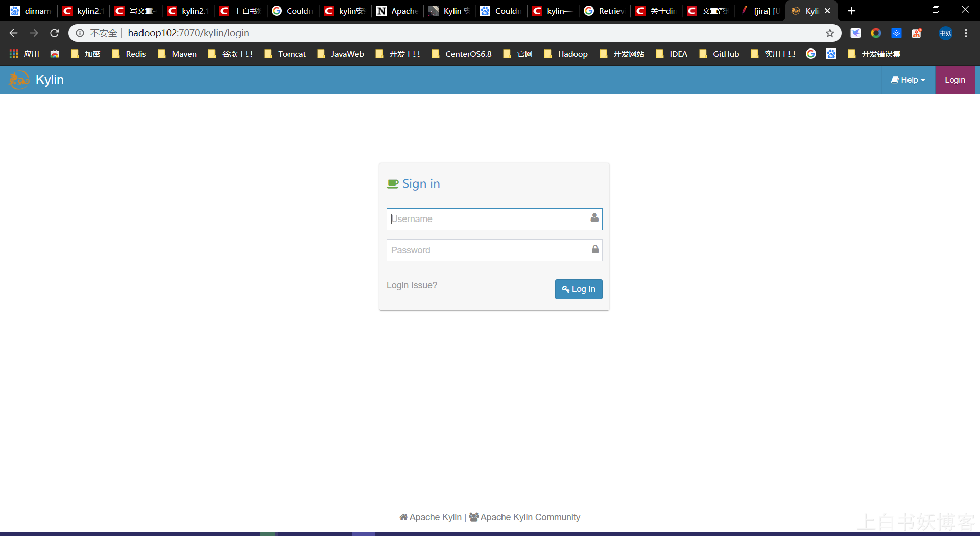Screen dimensions: 980x536
Task: Click the orange-and-green Chrome extension icon
Action: [x=876, y=33]
